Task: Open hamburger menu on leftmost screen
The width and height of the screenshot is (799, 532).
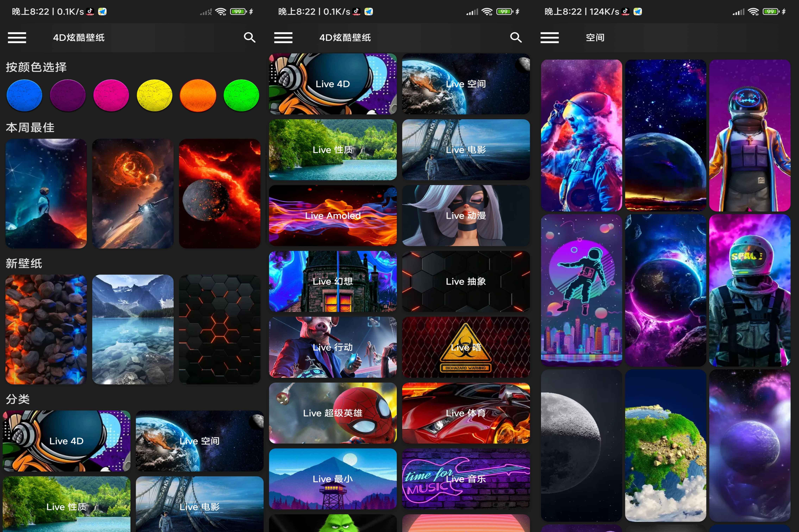Action: (17, 38)
